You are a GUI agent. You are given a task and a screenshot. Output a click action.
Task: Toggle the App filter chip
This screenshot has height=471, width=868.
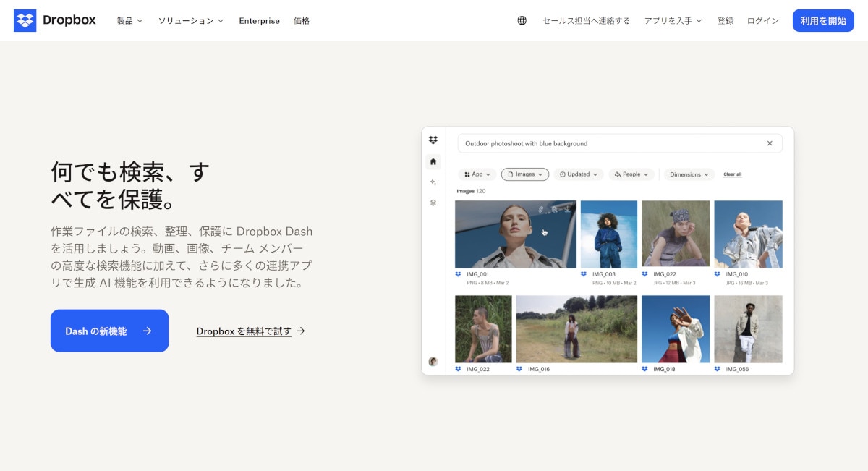tap(477, 174)
